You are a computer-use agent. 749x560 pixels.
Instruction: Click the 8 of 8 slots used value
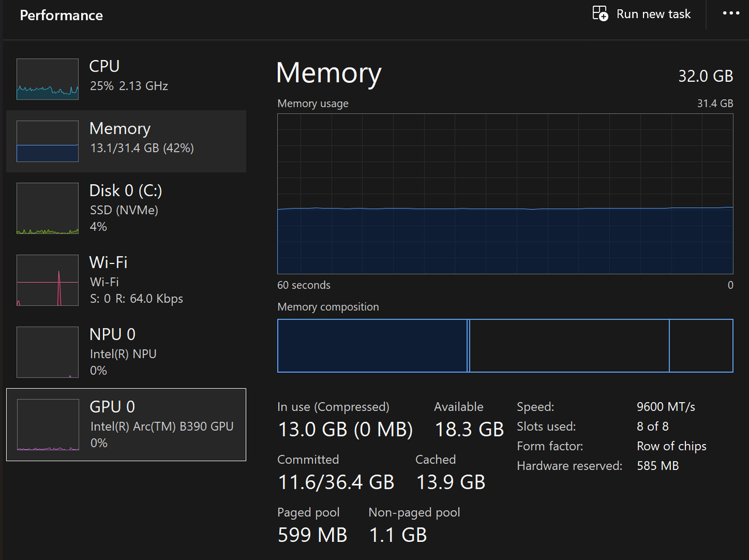click(x=653, y=427)
